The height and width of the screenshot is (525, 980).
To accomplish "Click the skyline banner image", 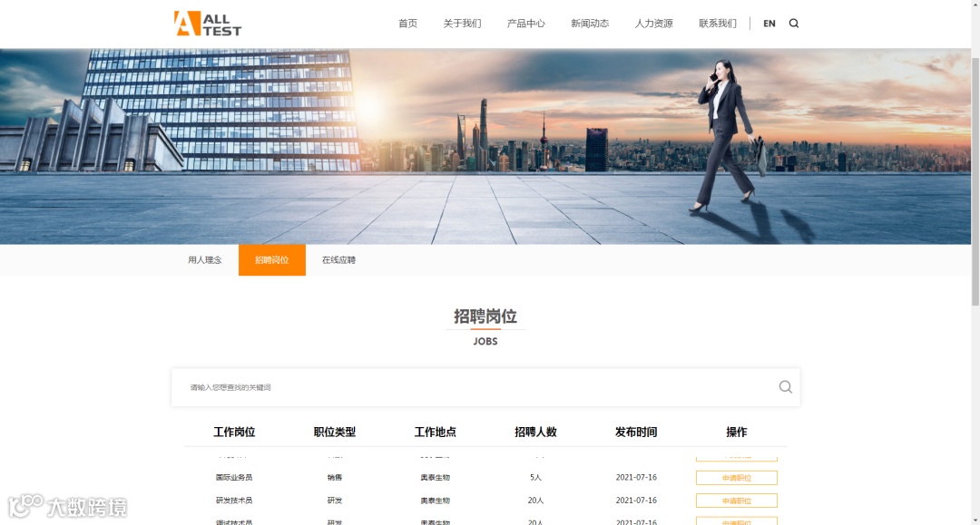I will pyautogui.click(x=485, y=146).
